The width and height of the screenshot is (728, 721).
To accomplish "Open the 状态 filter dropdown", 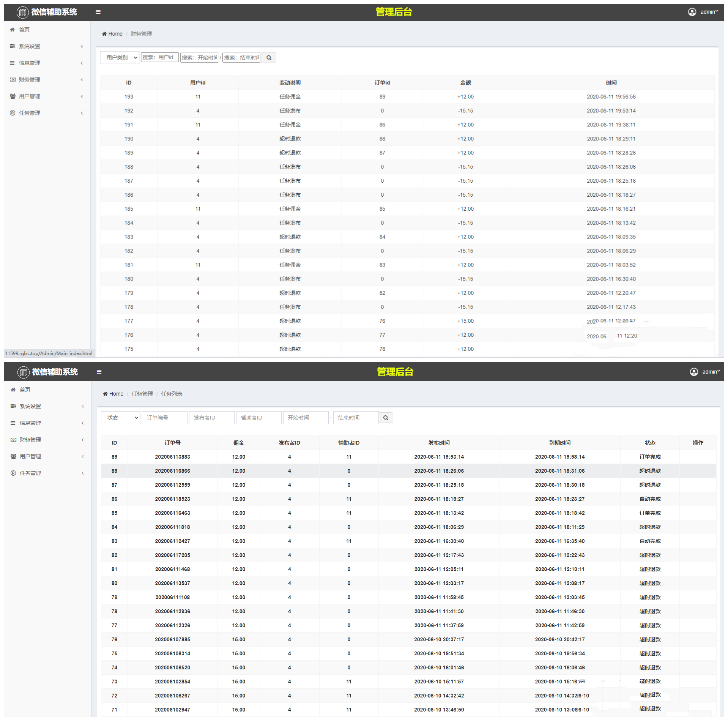I will click(x=121, y=418).
